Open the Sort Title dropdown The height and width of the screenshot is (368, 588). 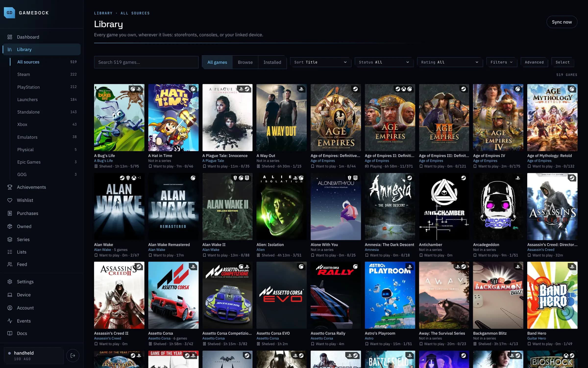click(x=320, y=62)
